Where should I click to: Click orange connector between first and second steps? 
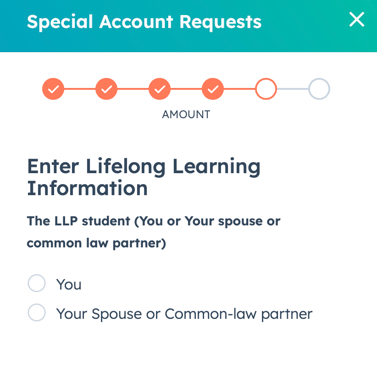click(x=80, y=89)
